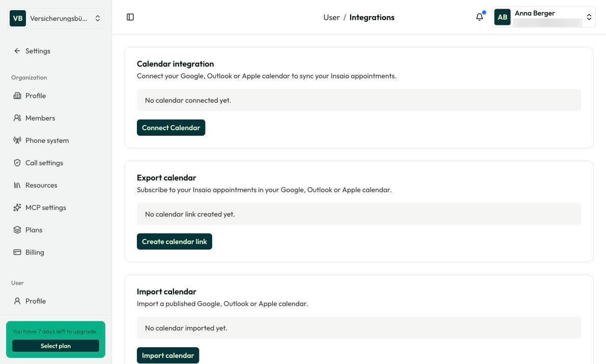Image resolution: width=606 pixels, height=364 pixels.
Task: Open Members settings page
Action: click(40, 118)
